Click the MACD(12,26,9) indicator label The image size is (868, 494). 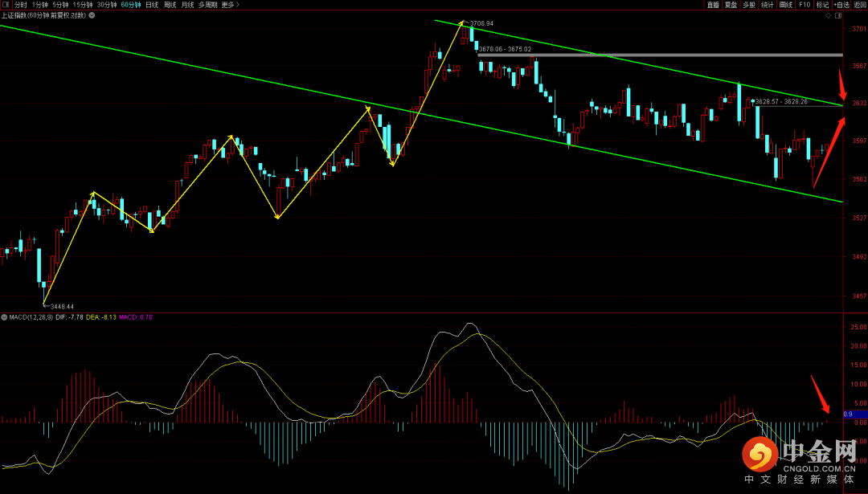[31, 317]
